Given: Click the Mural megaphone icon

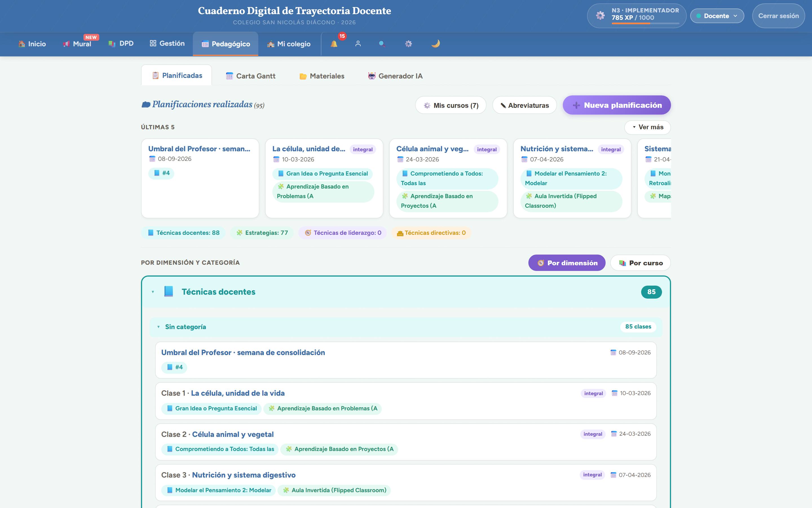Looking at the screenshot, I should click(x=66, y=44).
